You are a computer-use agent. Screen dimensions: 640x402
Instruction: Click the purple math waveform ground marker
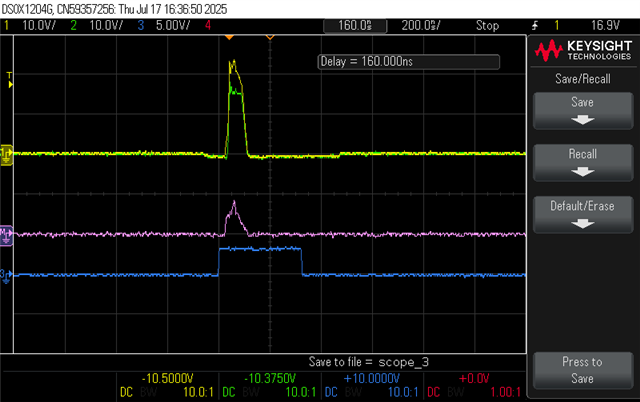pos(7,235)
